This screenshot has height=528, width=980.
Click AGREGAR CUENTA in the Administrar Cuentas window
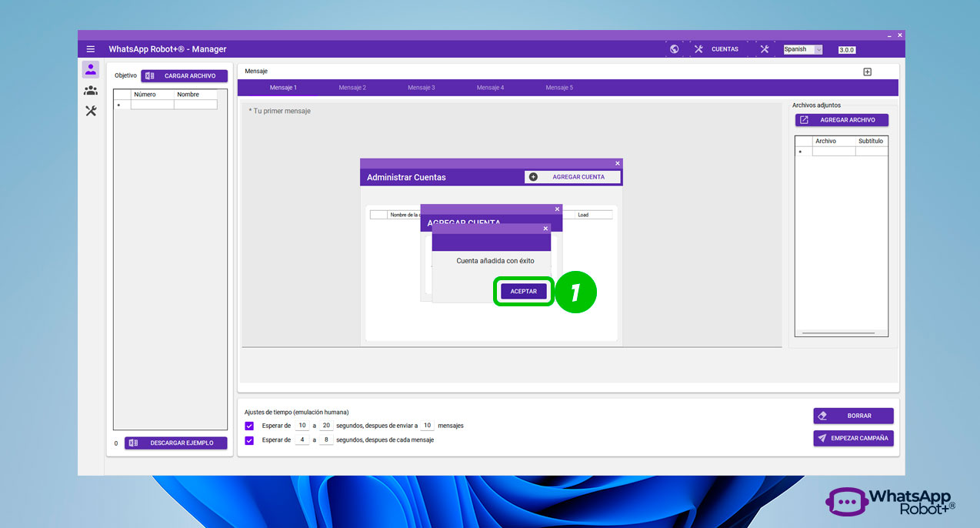point(572,177)
